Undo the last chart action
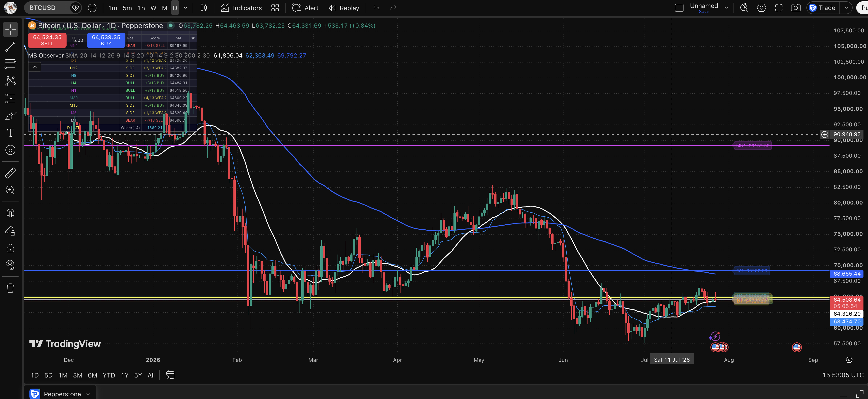This screenshot has height=399, width=868. [376, 8]
